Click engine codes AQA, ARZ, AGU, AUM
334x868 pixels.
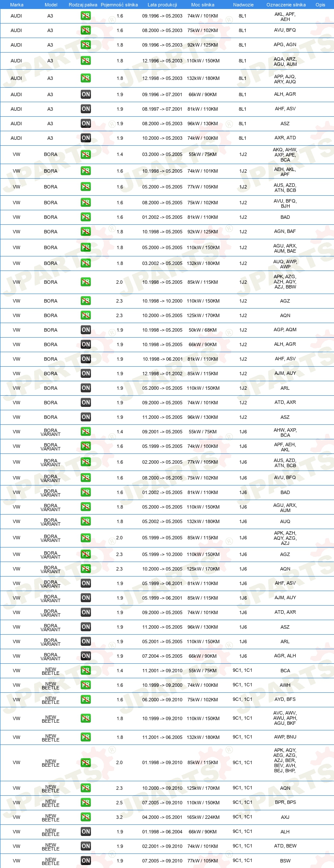click(285, 62)
